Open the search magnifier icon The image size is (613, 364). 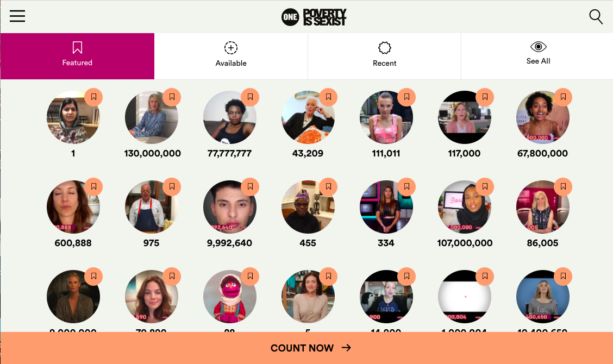coord(596,17)
